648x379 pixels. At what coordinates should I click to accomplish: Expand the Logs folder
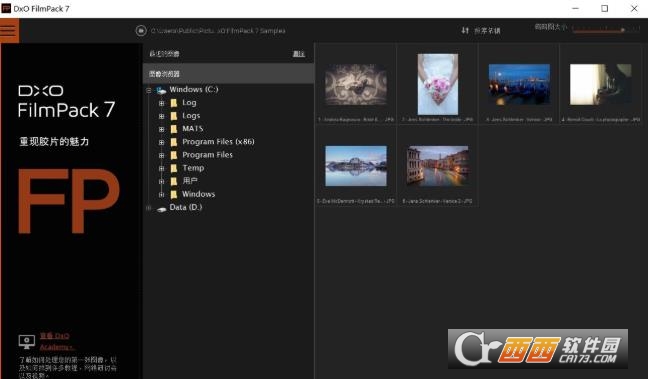[162, 116]
